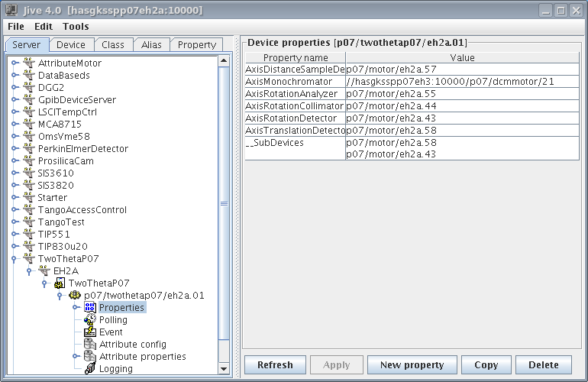
Task: Click the SIS3610 server icon
Action: [29, 173]
